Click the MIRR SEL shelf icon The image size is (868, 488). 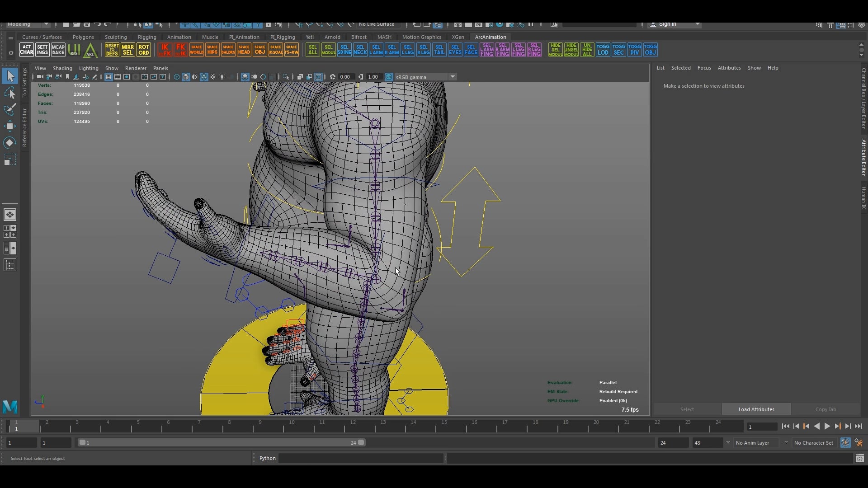pos(128,50)
